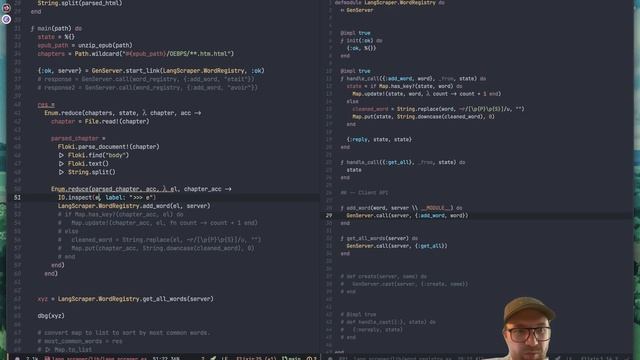Click the red circular icon at window's top-left corner

click(x=6, y=8)
